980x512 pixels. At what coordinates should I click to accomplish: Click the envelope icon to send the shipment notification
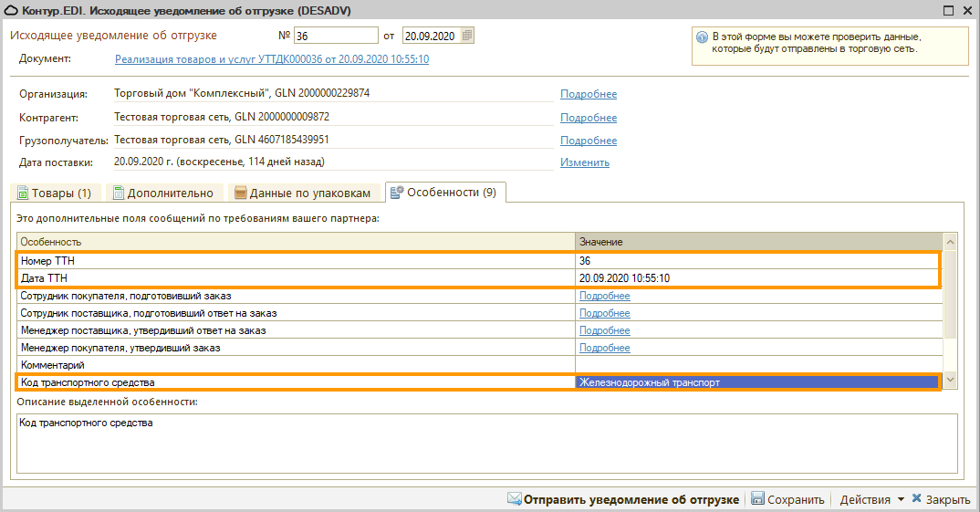tap(514, 499)
